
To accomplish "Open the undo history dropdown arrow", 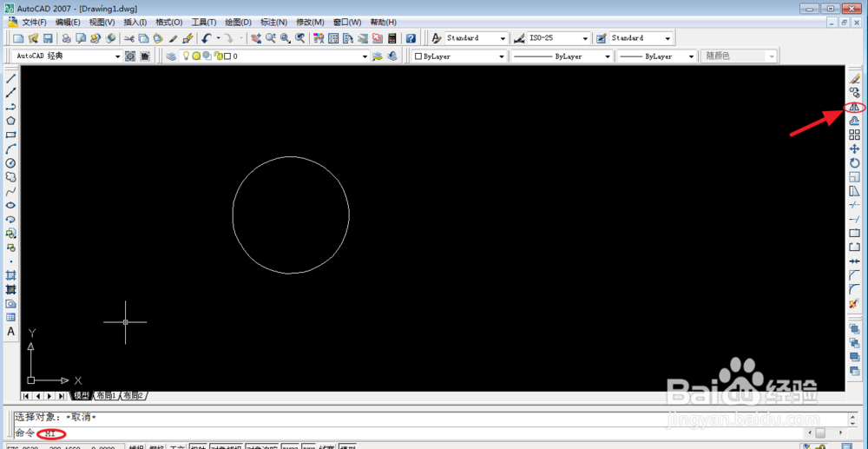I will pos(218,38).
